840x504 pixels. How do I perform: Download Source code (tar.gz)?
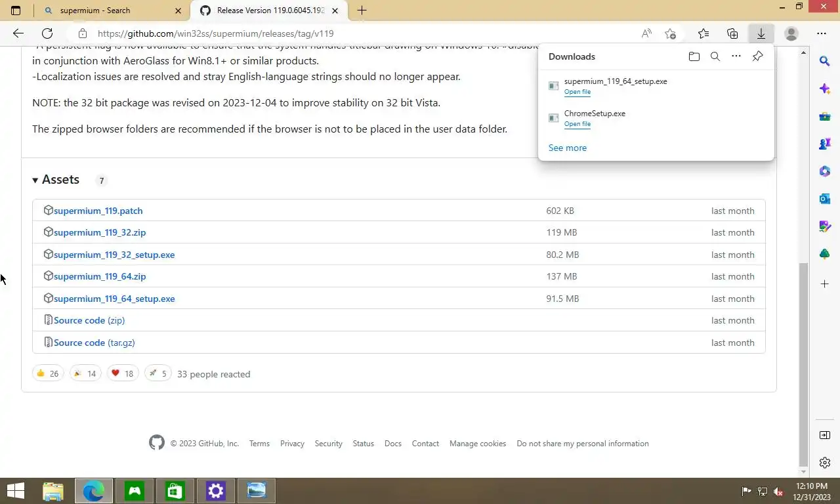(94, 343)
